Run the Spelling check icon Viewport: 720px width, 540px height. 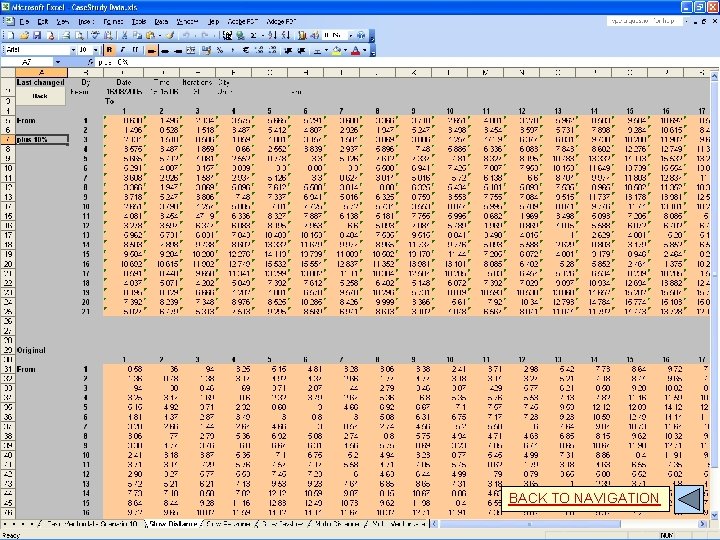pos(96,35)
